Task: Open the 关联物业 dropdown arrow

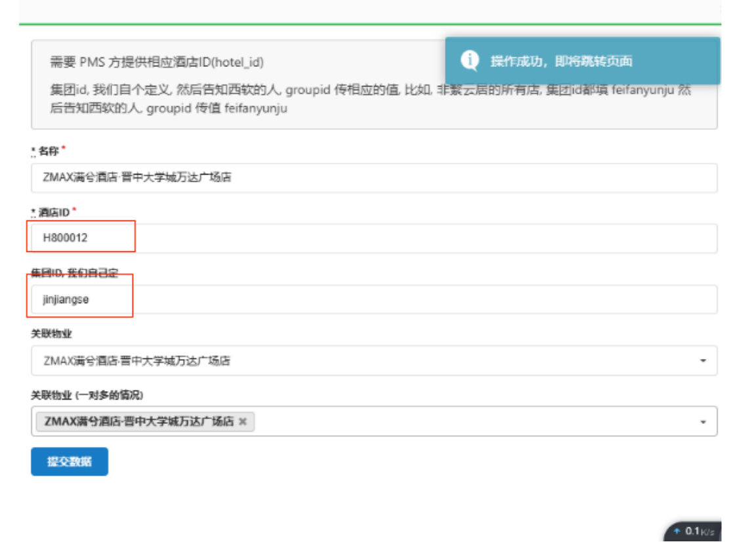Action: tap(703, 361)
